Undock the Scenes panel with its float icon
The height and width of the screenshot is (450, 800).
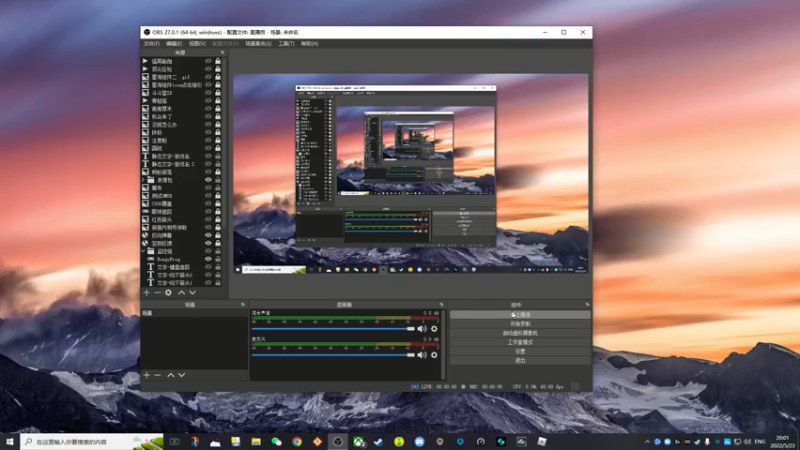tap(243, 305)
